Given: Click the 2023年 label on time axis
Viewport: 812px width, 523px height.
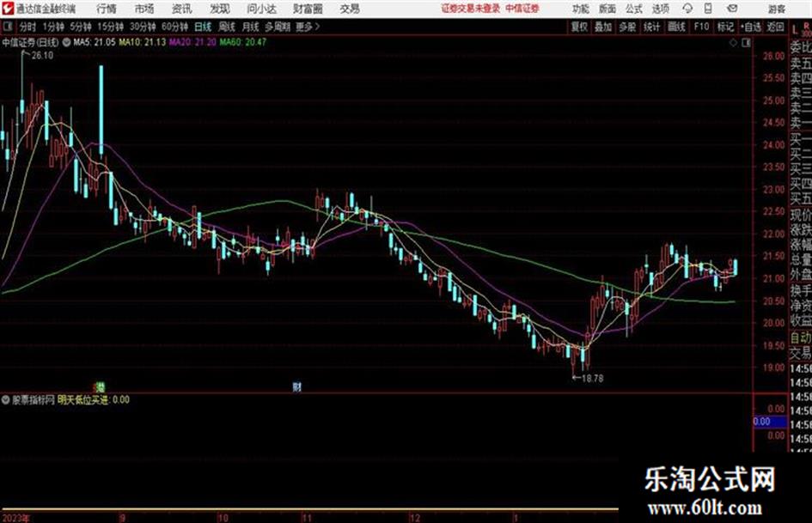Looking at the screenshot, I should [x=16, y=518].
